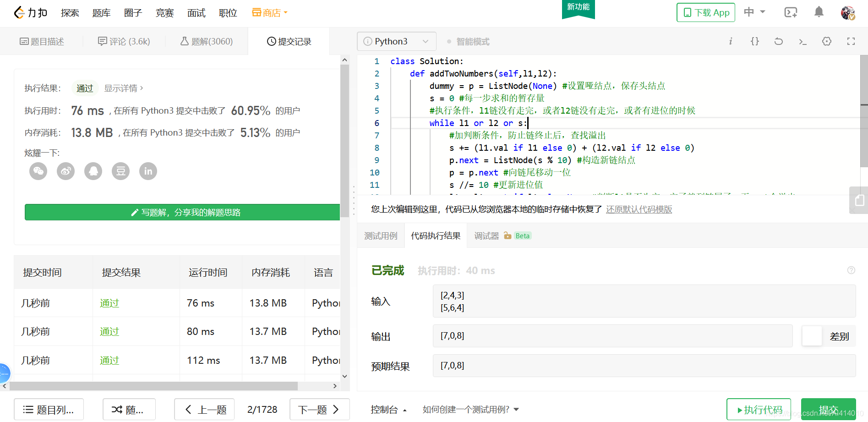Click the 下载 App button

(x=706, y=12)
